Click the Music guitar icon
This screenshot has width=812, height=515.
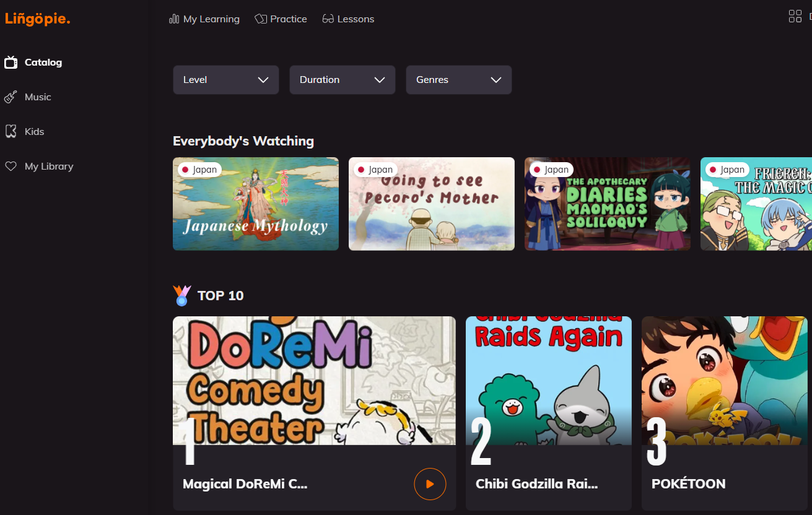[11, 97]
